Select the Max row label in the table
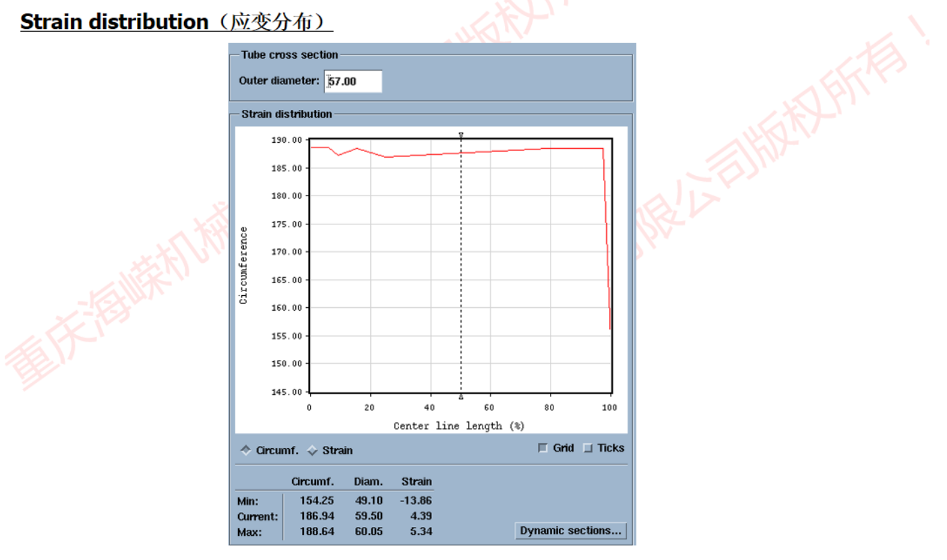 [248, 532]
